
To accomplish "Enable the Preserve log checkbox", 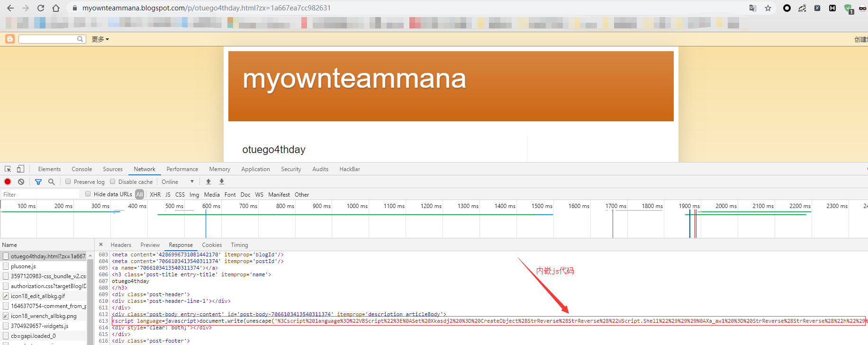I will tap(68, 182).
